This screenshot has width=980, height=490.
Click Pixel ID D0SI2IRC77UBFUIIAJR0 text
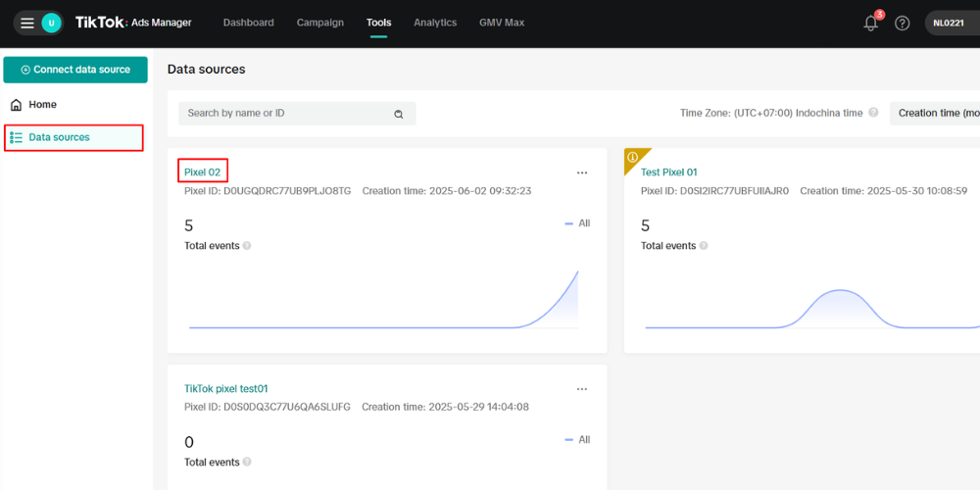(x=715, y=191)
